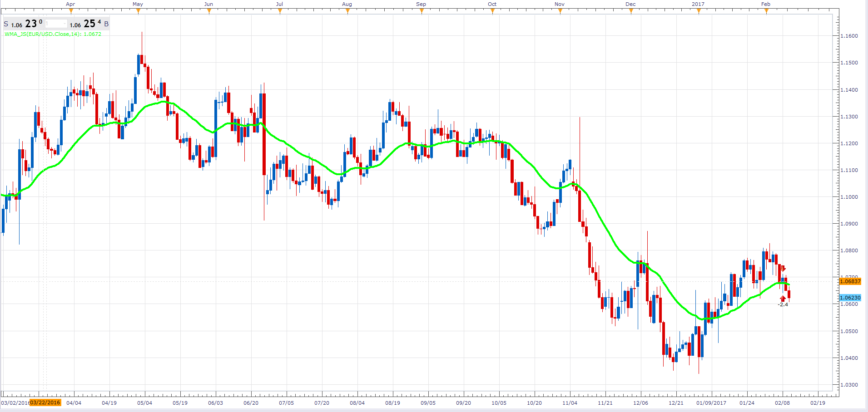Click the orange 1.06837 price label
This screenshot has height=412, width=868.
click(850, 281)
